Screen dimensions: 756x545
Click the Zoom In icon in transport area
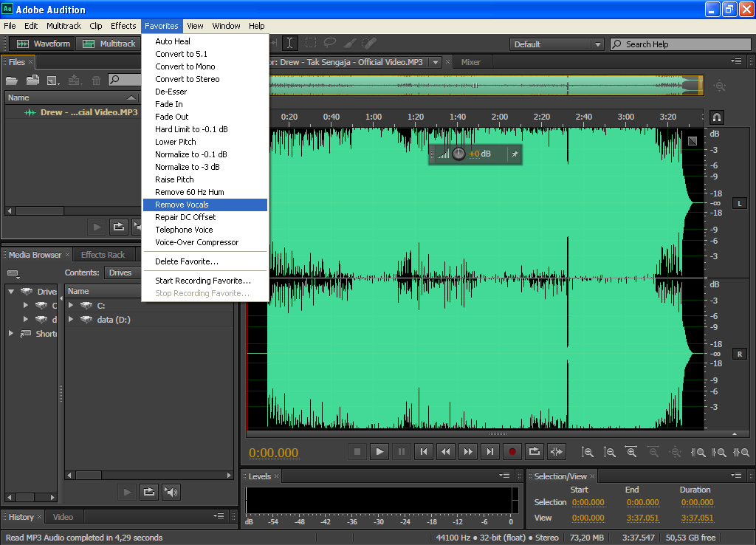pyautogui.click(x=588, y=451)
